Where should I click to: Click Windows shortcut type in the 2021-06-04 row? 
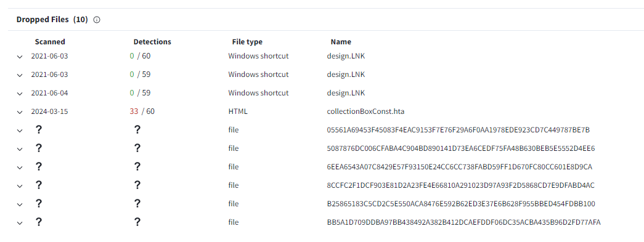pyautogui.click(x=258, y=93)
